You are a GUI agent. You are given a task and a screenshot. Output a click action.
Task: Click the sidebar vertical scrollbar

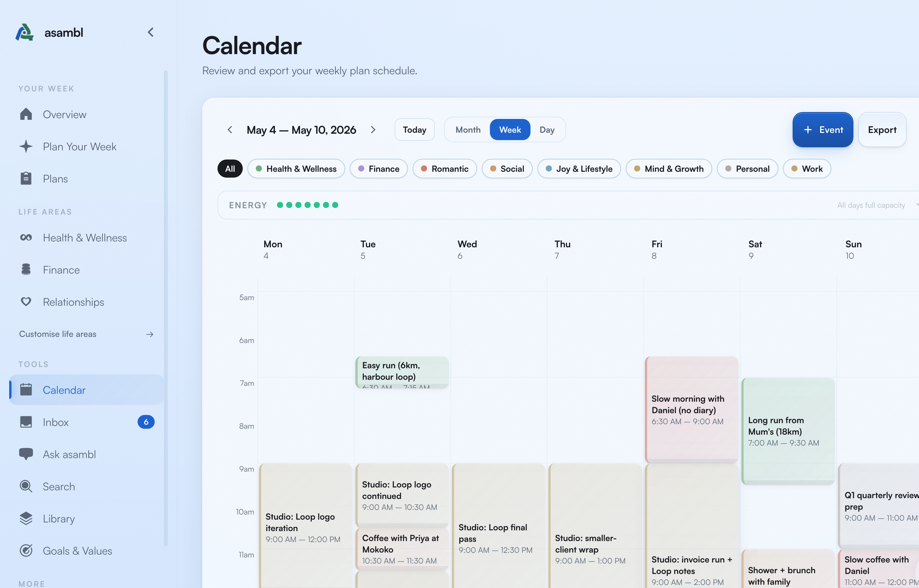(x=166, y=308)
